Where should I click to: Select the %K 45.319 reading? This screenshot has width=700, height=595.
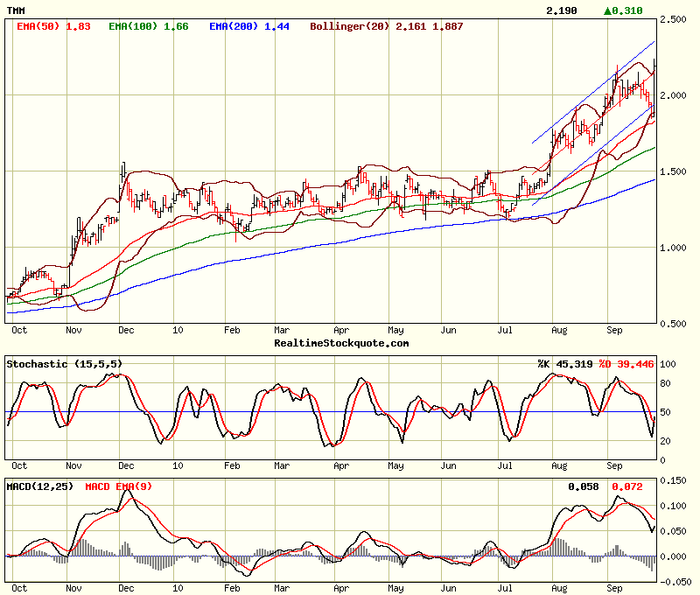click(565, 364)
